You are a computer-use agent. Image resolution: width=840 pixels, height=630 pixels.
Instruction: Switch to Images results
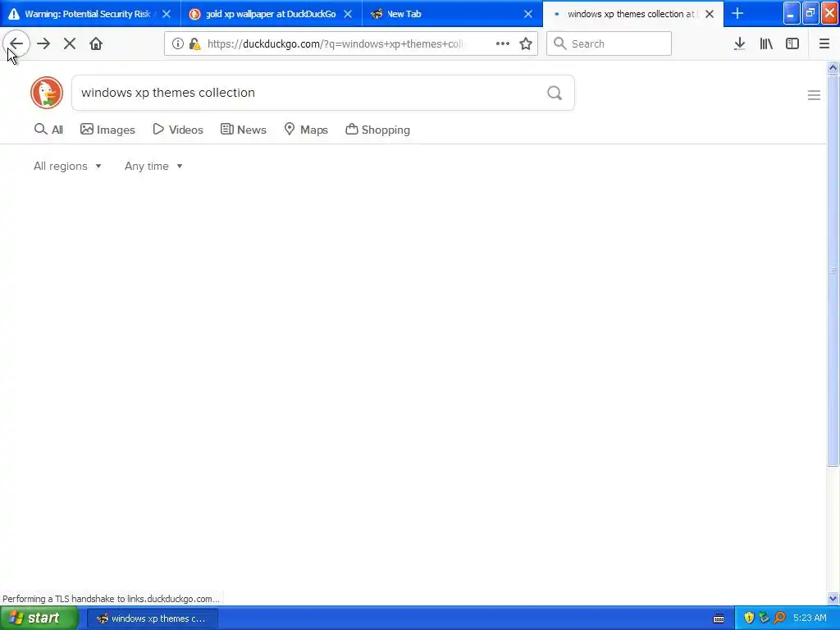click(x=107, y=130)
